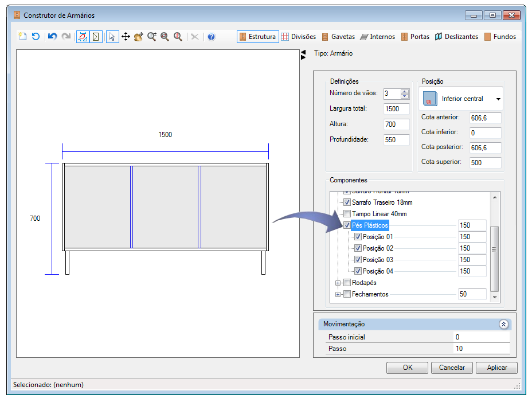Collapse the Movimentação panel section

click(x=503, y=324)
